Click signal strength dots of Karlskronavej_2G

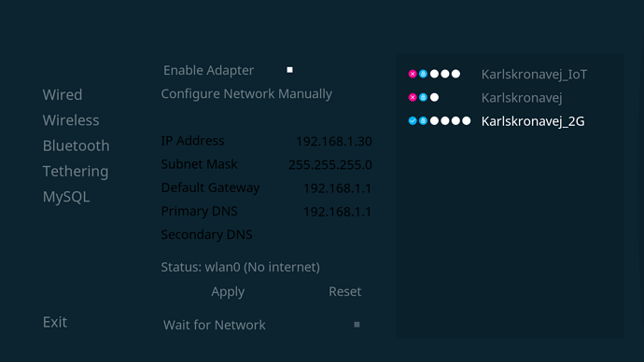click(x=450, y=120)
